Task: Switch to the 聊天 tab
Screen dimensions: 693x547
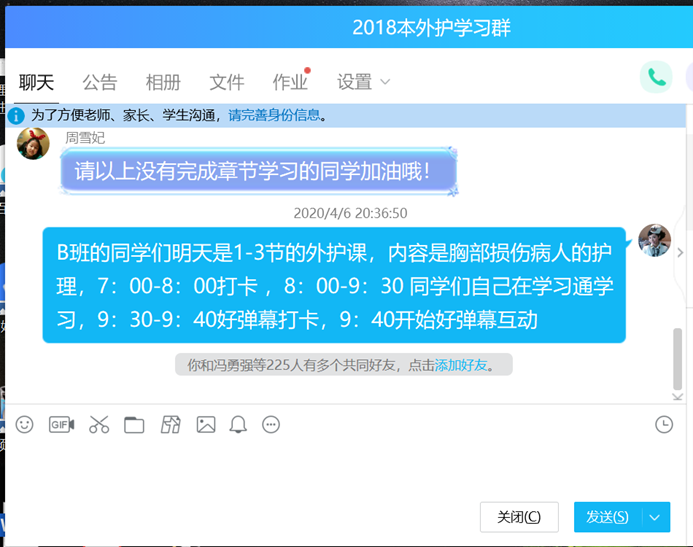Action: pos(36,83)
